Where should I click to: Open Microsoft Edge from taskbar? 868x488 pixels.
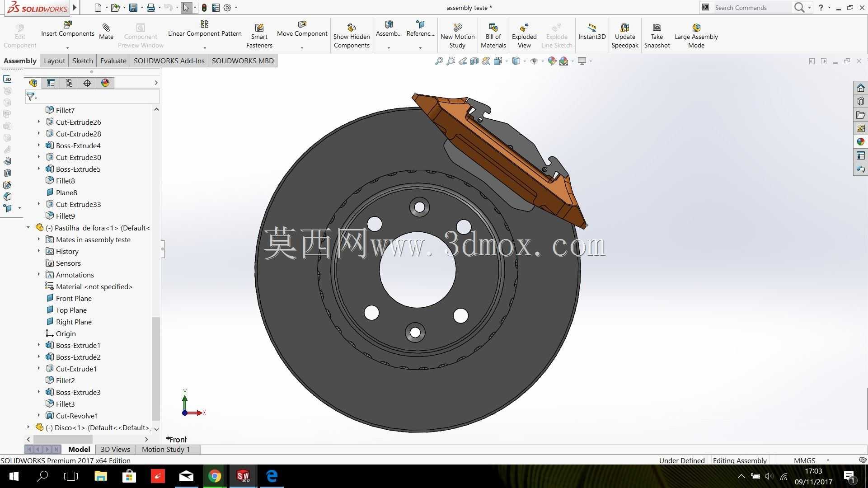[272, 476]
